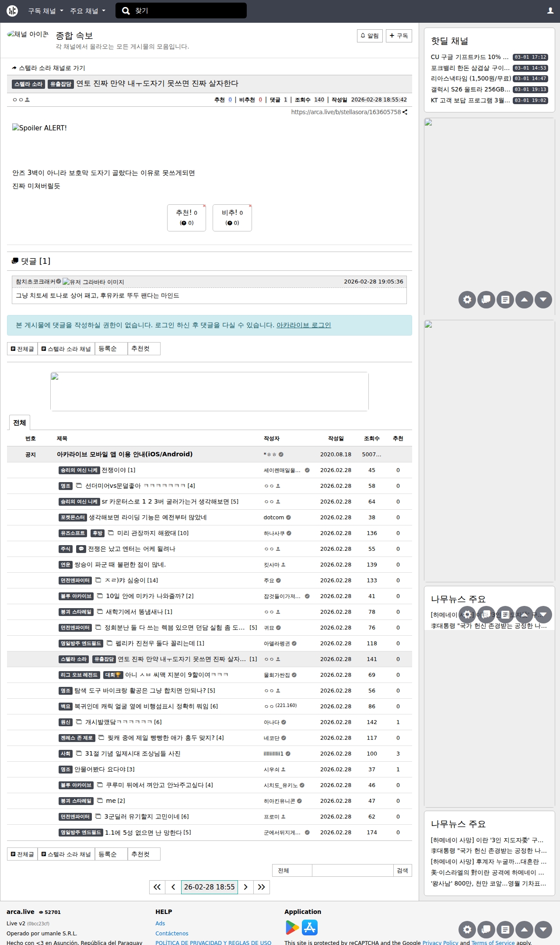
Task: Open the 등록순 dropdown below the post list
Action: [111, 854]
